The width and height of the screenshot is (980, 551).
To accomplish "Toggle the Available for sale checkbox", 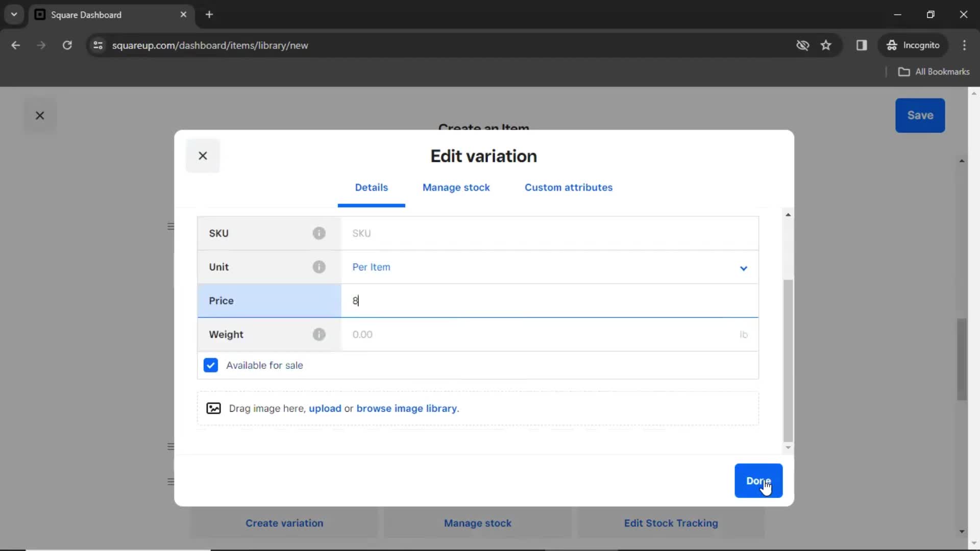I will coord(211,365).
